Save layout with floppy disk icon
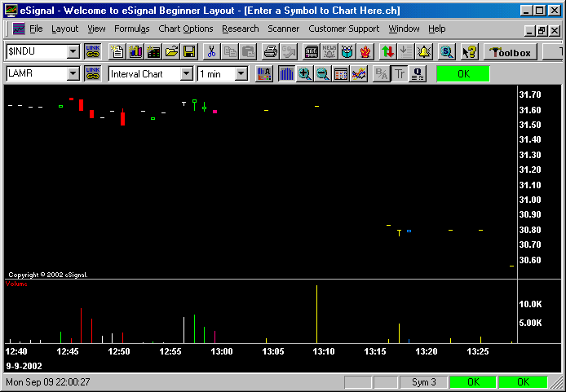The height and width of the screenshot is (392, 566). 189,52
